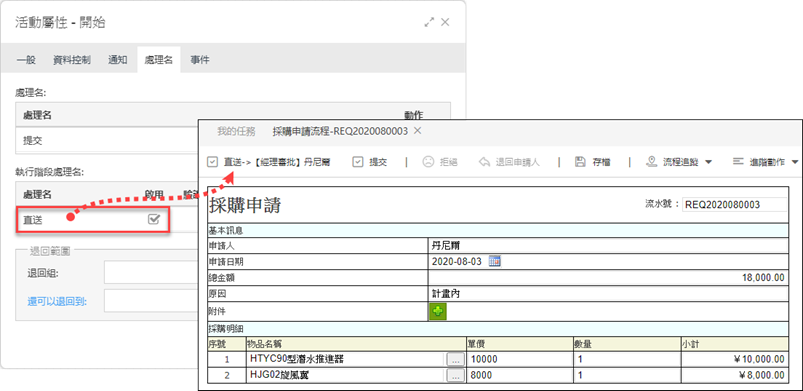Viewport: 803px width, 391px height.
Task: Click the 小計 cell ￥8,000.00
Action: [x=735, y=375]
